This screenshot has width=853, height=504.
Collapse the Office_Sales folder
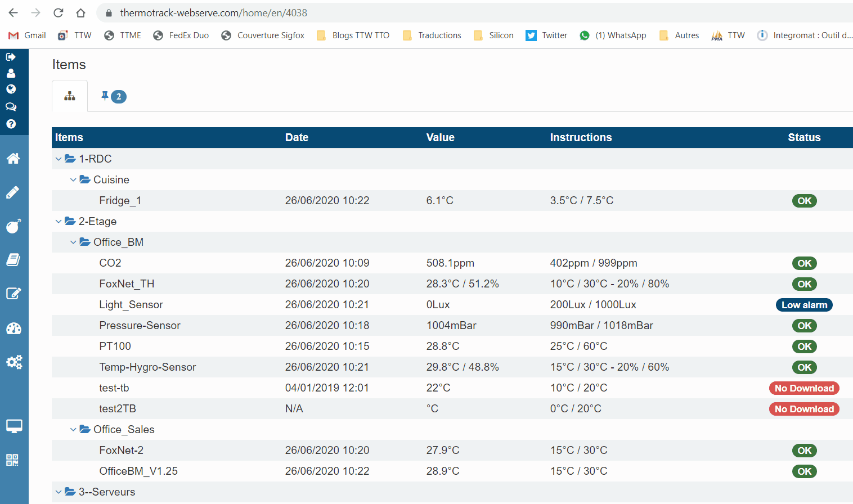pos(73,430)
